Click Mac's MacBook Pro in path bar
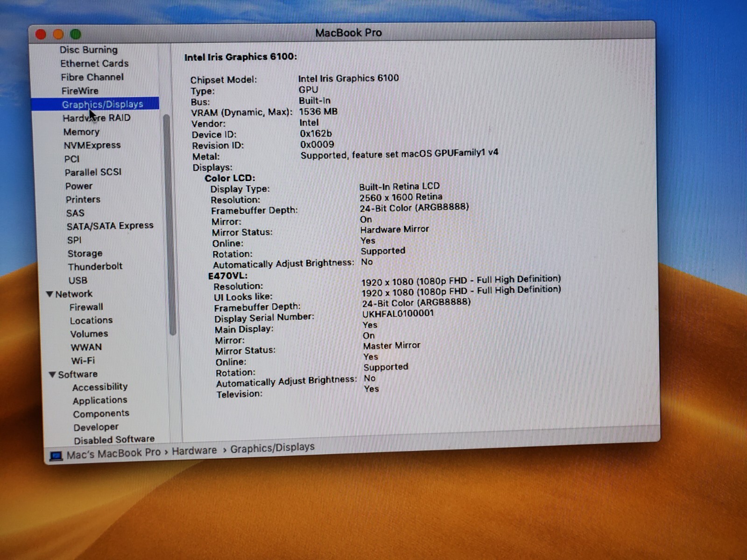 pyautogui.click(x=113, y=454)
